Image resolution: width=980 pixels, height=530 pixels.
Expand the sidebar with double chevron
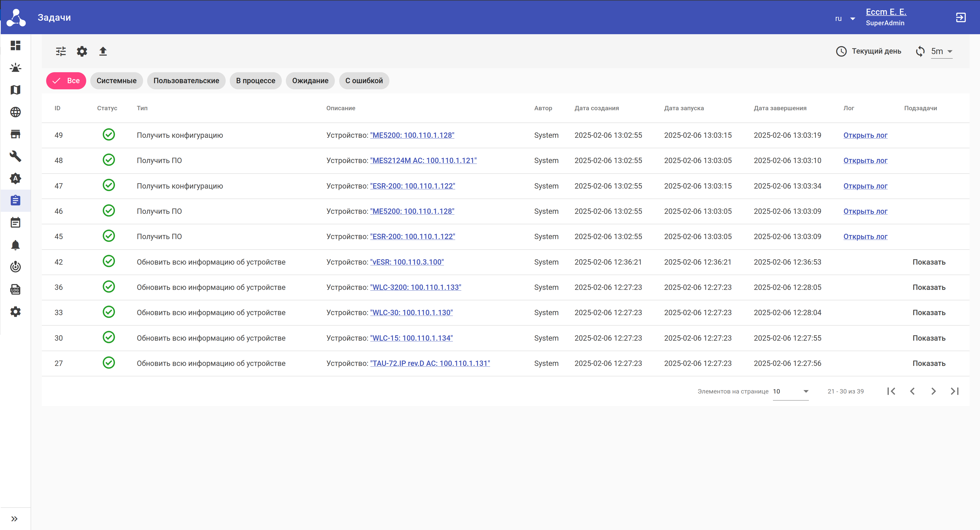click(15, 519)
